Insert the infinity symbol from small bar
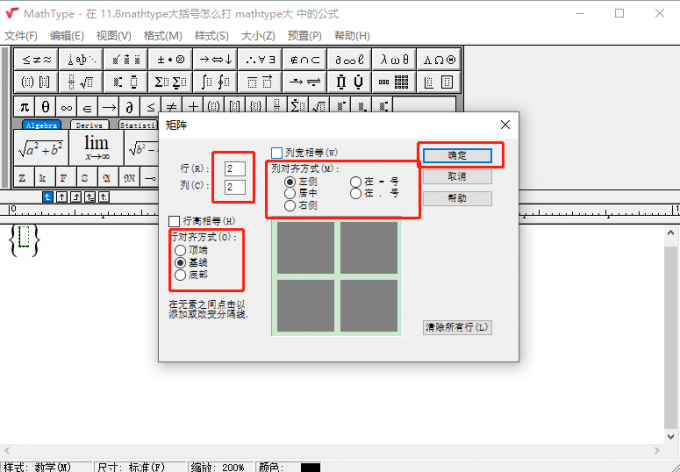Image resolution: width=680 pixels, height=472 pixels. (66, 107)
